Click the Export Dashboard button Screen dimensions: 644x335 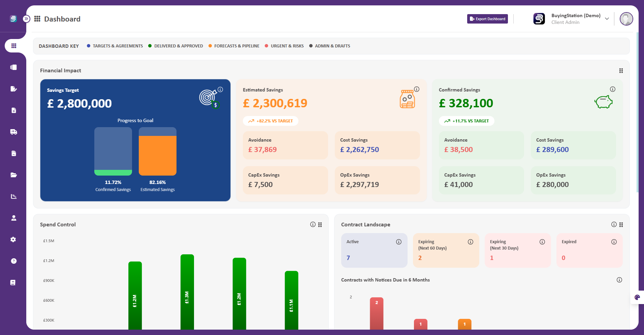[x=487, y=19]
